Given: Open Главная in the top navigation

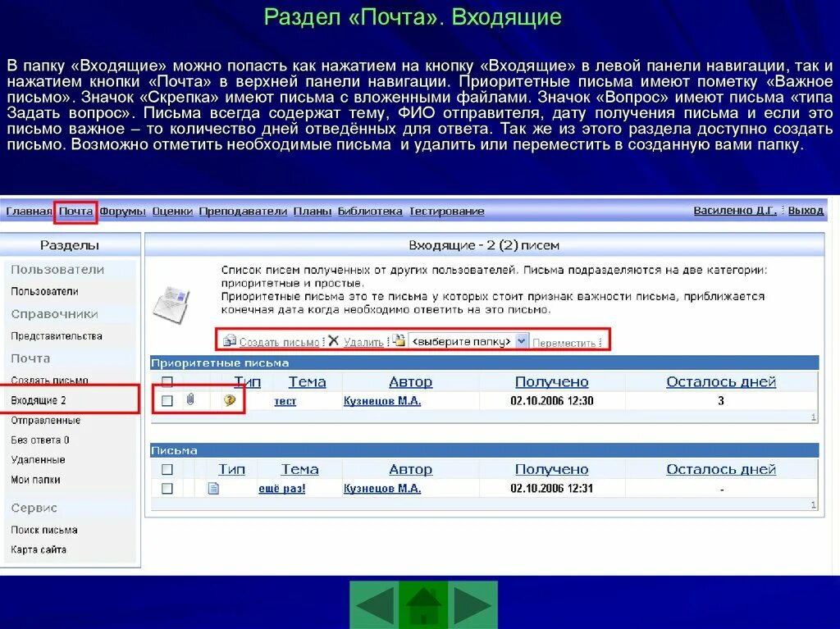Looking at the screenshot, I should coord(29,211).
